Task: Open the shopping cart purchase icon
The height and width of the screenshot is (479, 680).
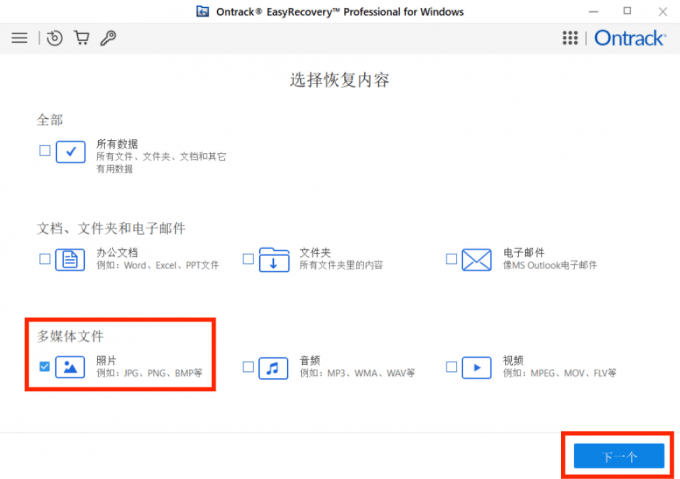Action: [x=81, y=38]
